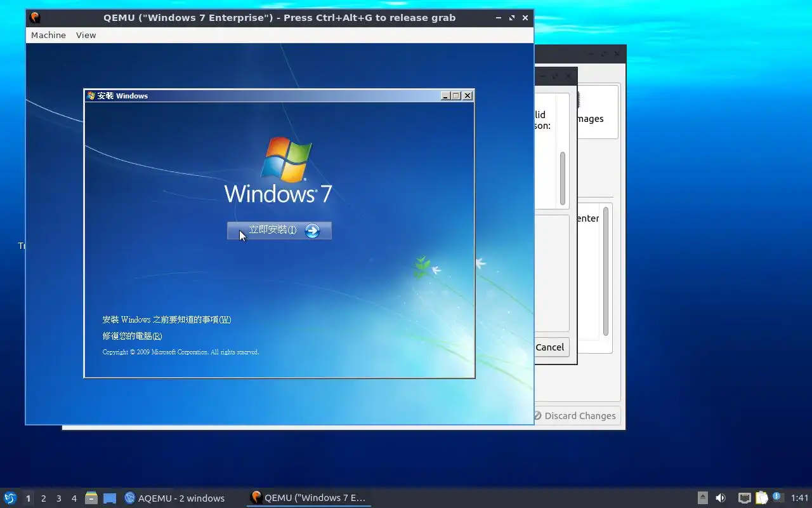Click the install now arrow icon

(x=312, y=231)
